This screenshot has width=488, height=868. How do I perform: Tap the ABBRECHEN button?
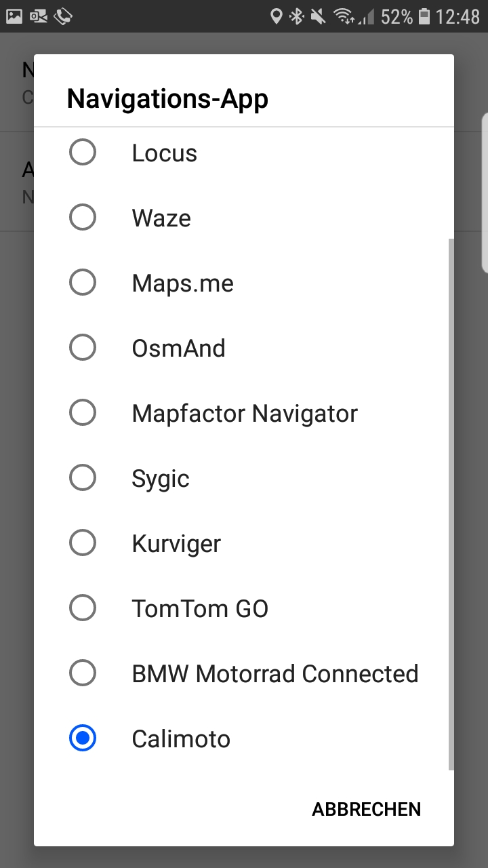click(367, 809)
